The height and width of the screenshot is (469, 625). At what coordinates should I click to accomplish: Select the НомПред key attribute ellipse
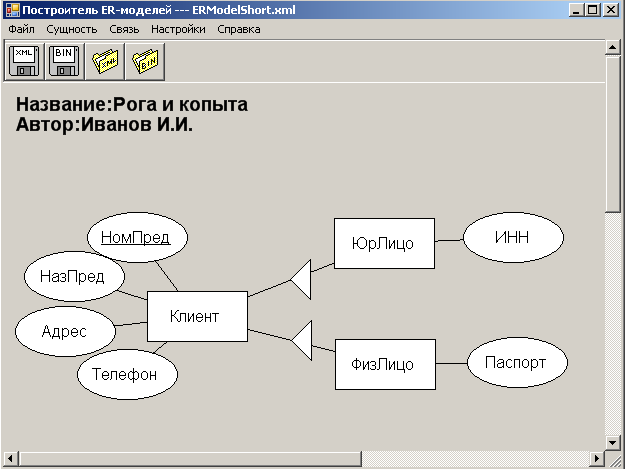pyautogui.click(x=137, y=237)
